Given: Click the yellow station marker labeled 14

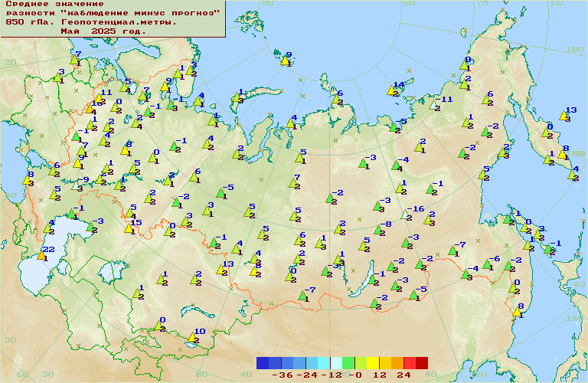Looking at the screenshot, I should (x=393, y=90).
